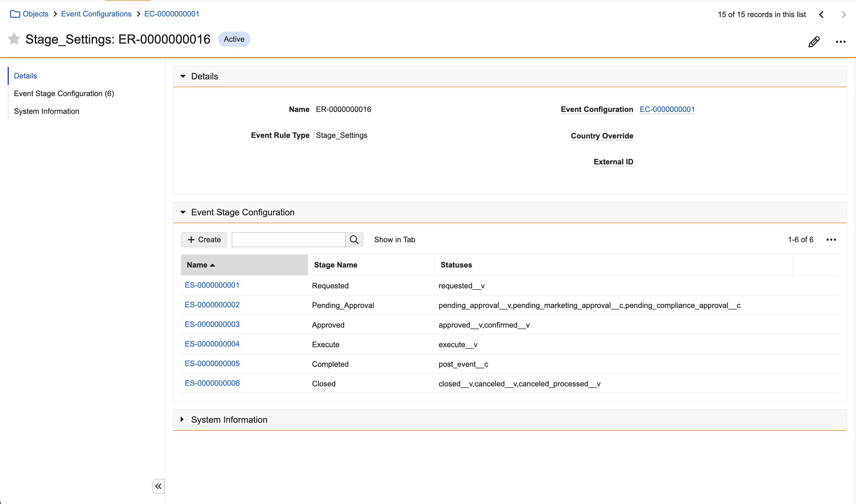Click the Show in Tab link
The image size is (856, 504).
pyautogui.click(x=394, y=240)
